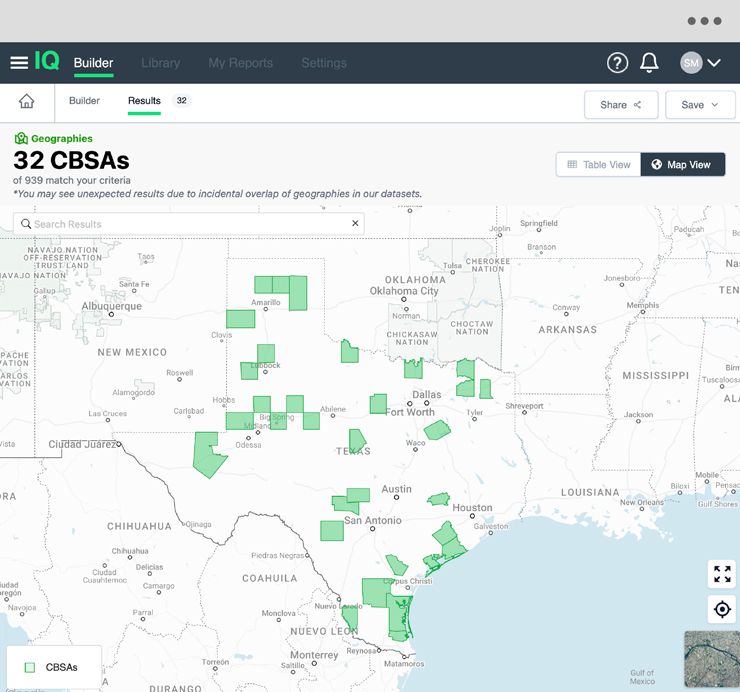The height and width of the screenshot is (692, 740).
Task: Switch to satellite basemap thumbnail
Action: pyautogui.click(x=711, y=661)
